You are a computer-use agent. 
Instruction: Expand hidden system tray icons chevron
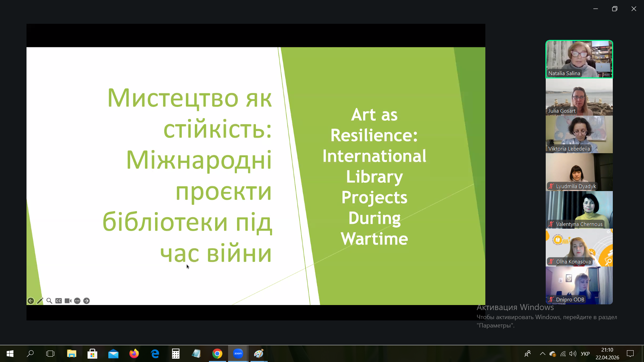tap(542, 354)
